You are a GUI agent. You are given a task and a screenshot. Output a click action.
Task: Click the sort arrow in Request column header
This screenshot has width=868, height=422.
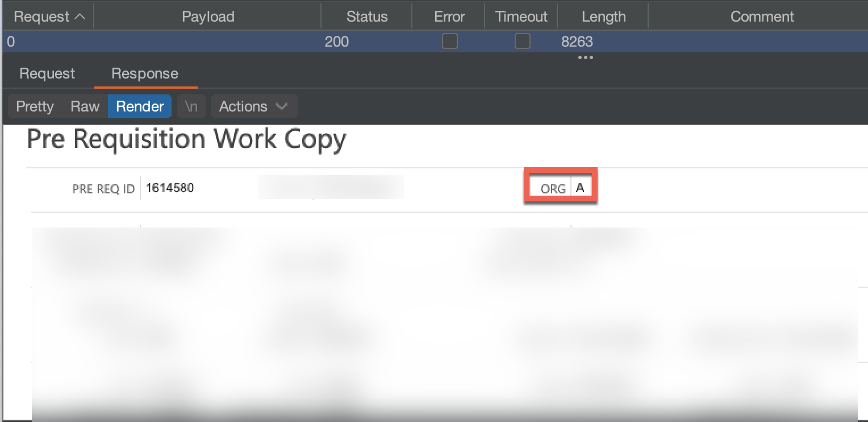coord(80,17)
